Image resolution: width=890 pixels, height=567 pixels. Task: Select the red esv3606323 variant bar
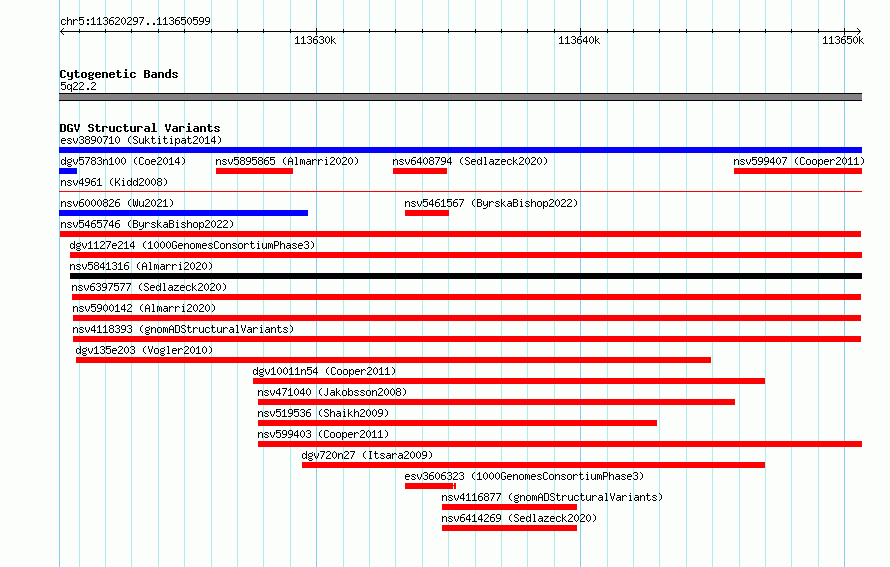coord(430,486)
